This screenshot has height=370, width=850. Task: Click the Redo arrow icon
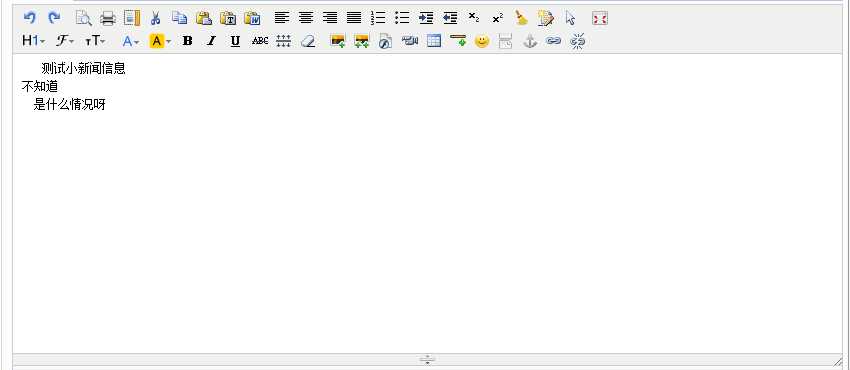point(54,18)
